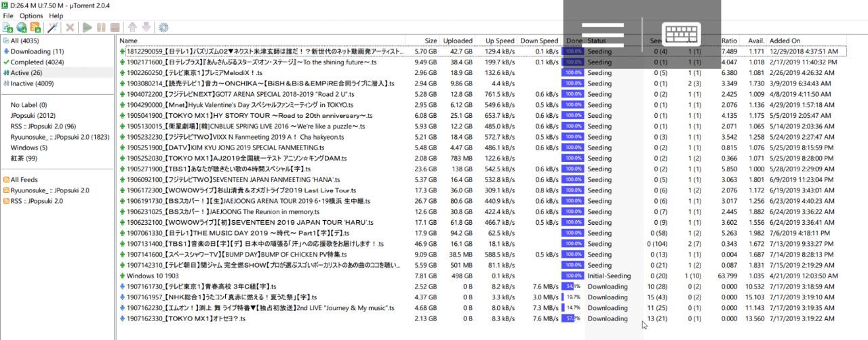
Task: Select the Windows (5) label
Action: [28, 147]
